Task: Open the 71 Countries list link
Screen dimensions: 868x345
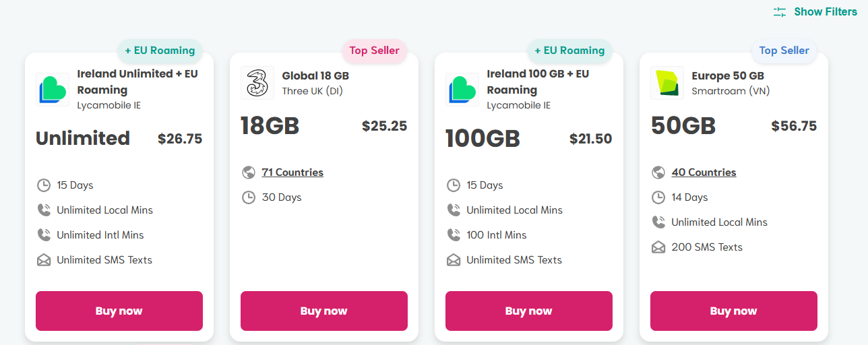Action: [x=292, y=172]
